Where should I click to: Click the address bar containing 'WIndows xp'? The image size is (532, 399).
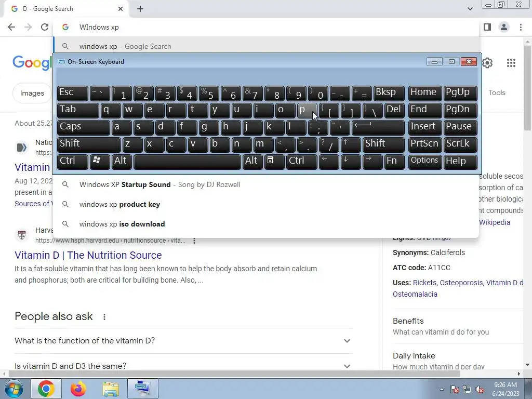click(x=266, y=27)
